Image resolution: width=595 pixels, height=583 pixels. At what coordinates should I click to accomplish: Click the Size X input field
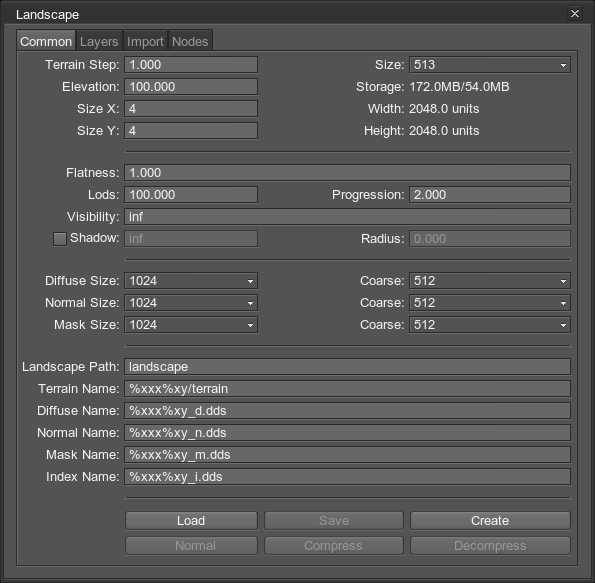[191, 109]
